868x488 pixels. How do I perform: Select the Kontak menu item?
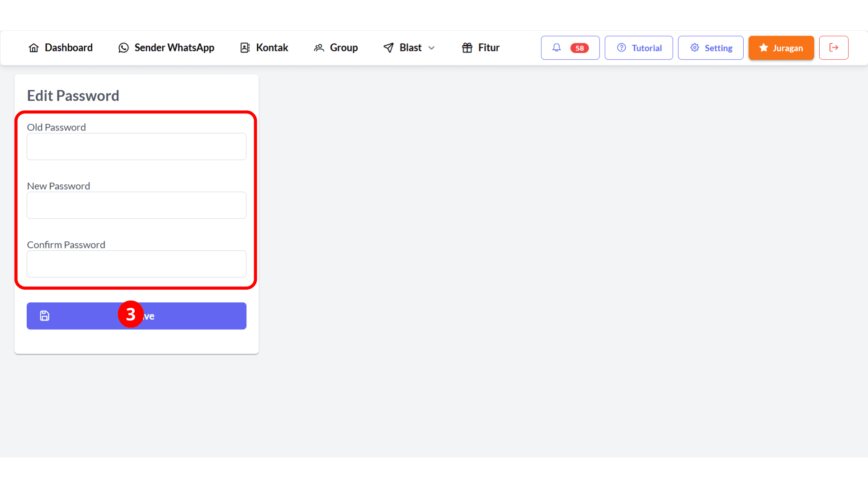(264, 47)
